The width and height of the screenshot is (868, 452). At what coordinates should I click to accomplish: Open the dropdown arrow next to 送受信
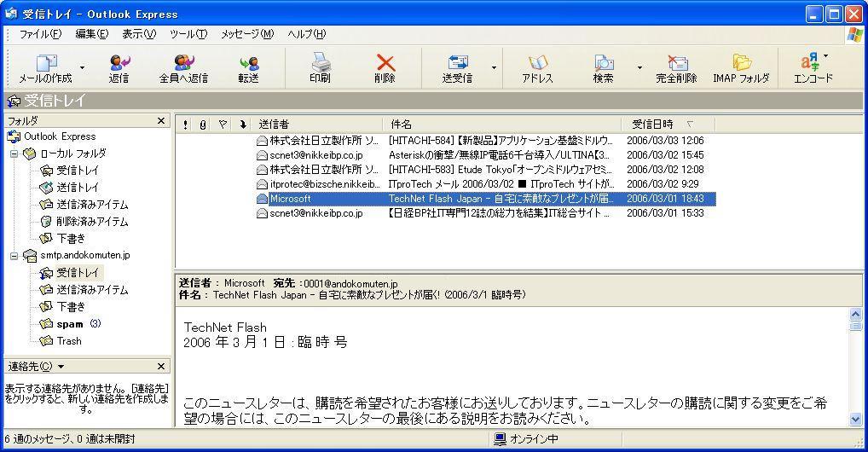pos(494,67)
